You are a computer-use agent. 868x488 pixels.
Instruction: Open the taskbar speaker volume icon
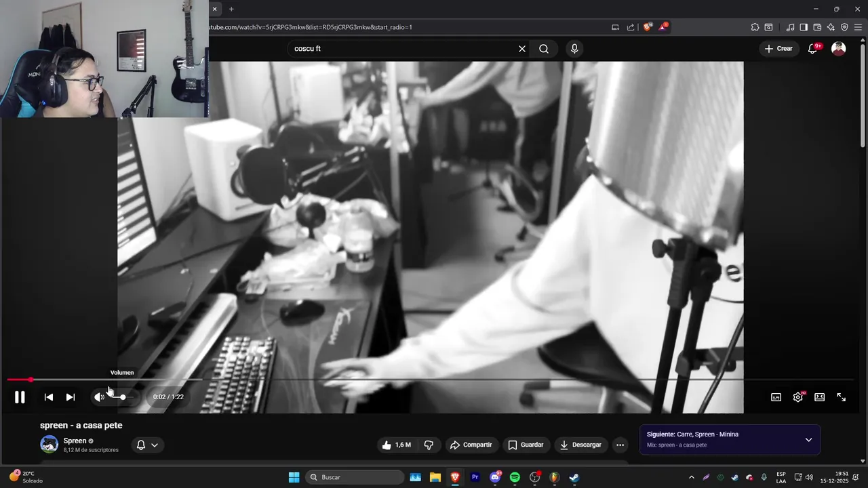[x=809, y=477]
